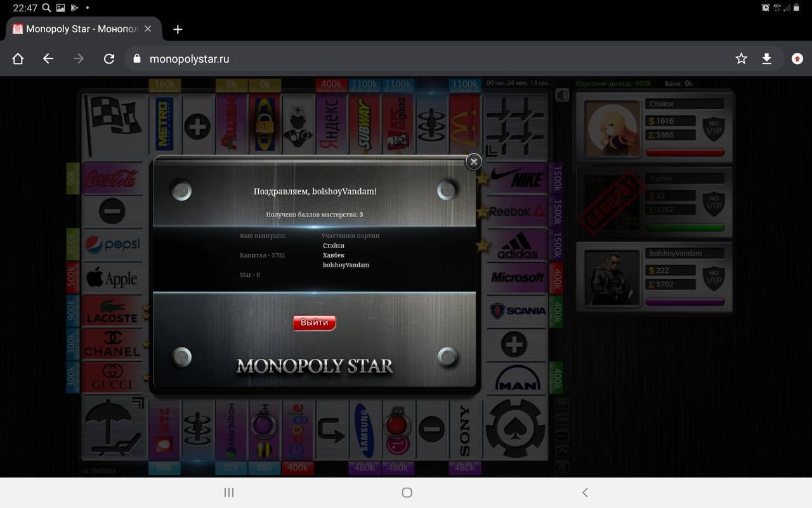Click the NO VIP shield on Стэйси's card

[714, 128]
